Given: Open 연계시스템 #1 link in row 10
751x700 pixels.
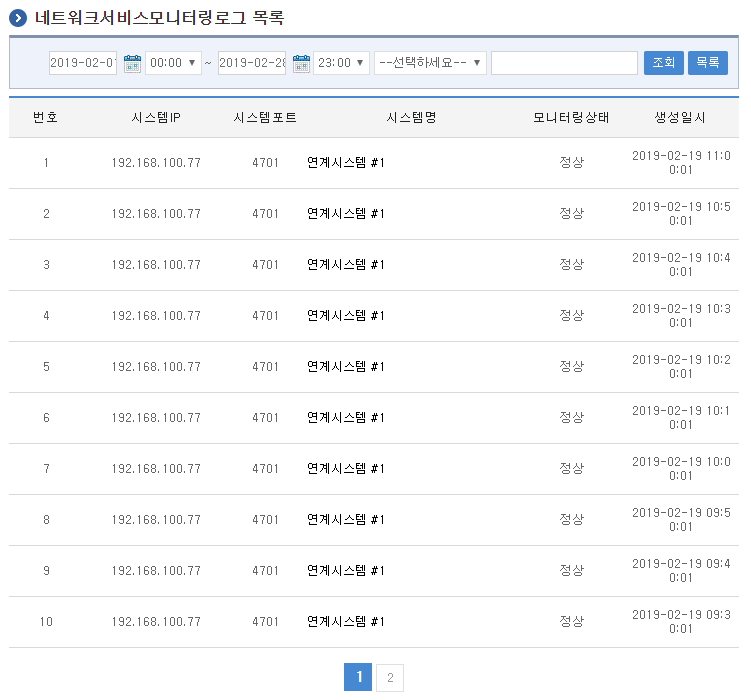Looking at the screenshot, I should [346, 622].
